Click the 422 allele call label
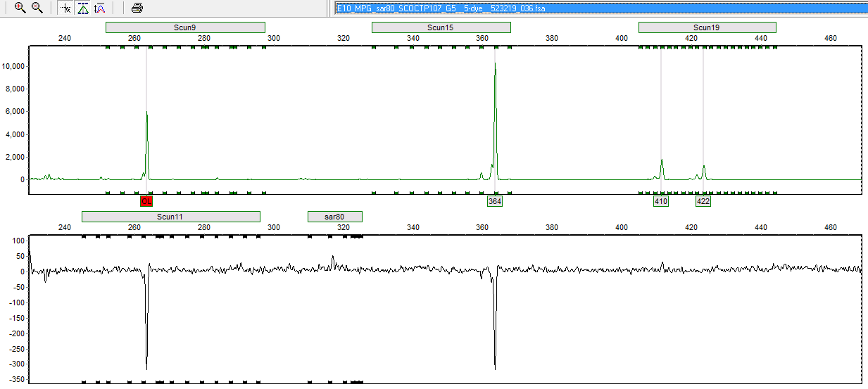Screen dimensions: 868x389 [x=703, y=202]
